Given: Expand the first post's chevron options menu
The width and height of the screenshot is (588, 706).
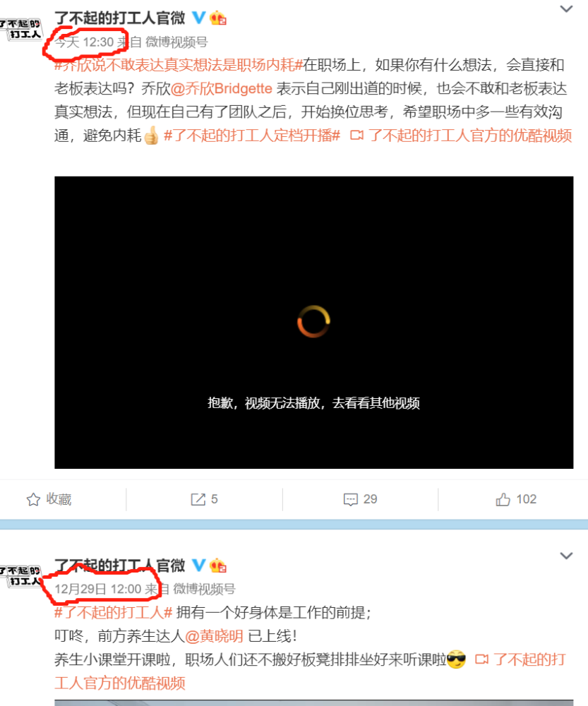Looking at the screenshot, I should tap(566, 8).
